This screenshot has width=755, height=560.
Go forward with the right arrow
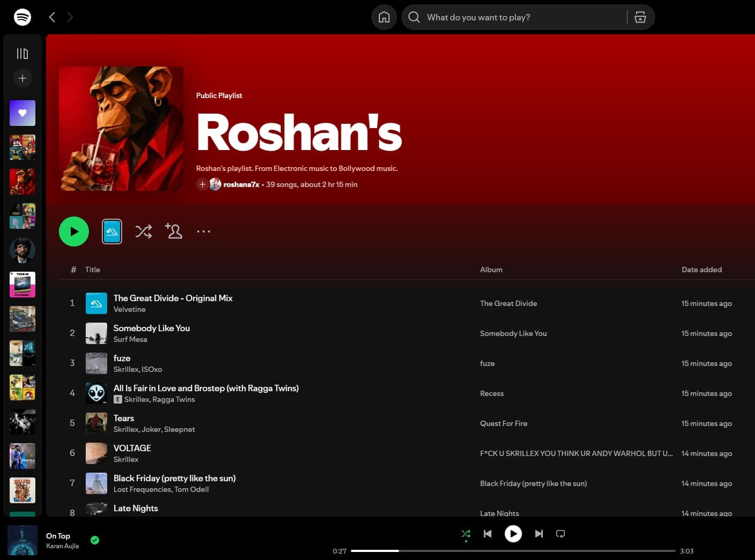coord(70,17)
